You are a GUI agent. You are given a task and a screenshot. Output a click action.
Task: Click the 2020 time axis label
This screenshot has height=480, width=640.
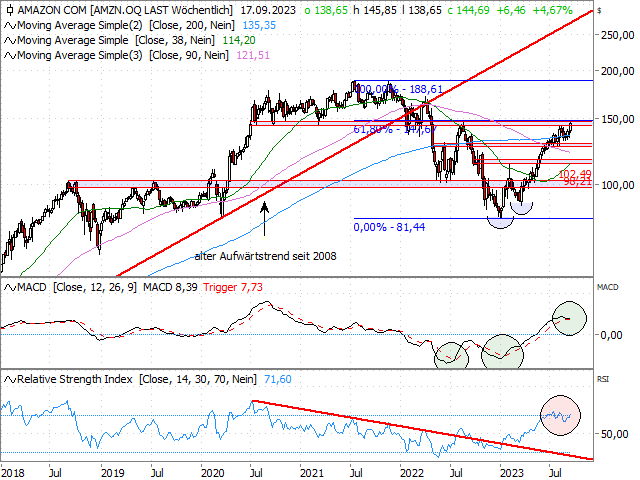[x=213, y=473]
